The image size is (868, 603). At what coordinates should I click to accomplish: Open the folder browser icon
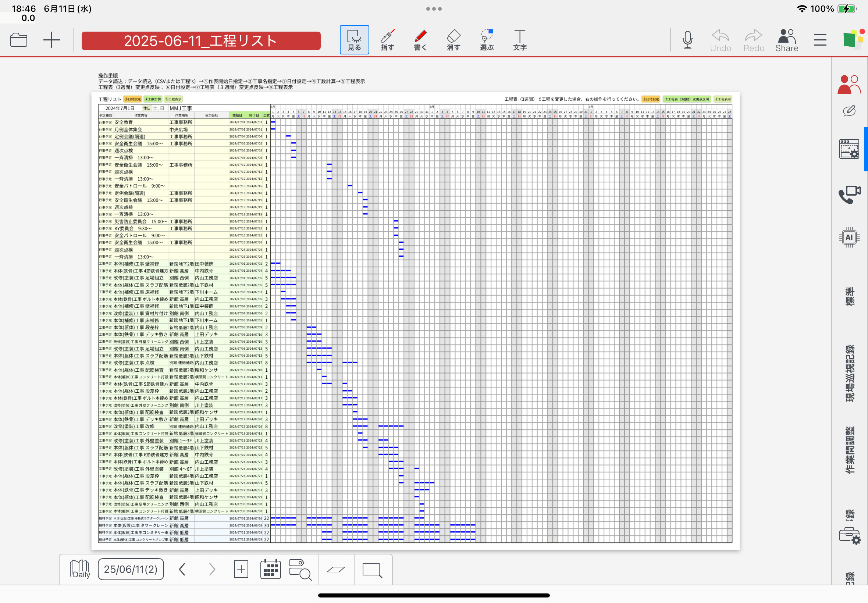(x=18, y=40)
